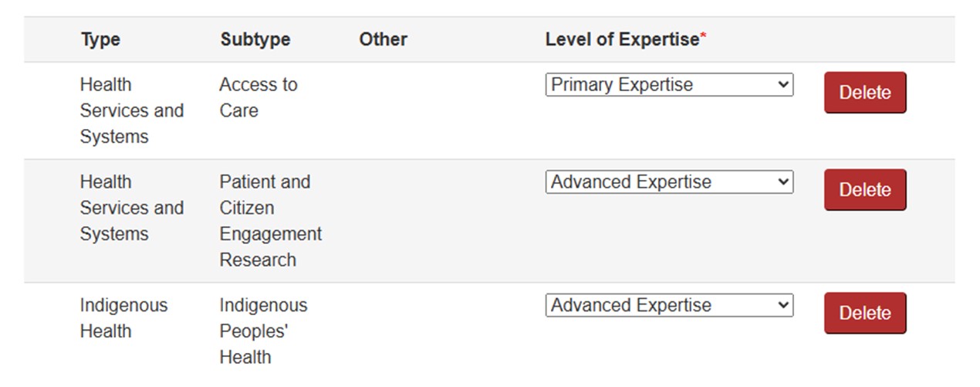Screen dimensions: 980x387
Task: Click the Level of Expertise column header
Action: 621,39
